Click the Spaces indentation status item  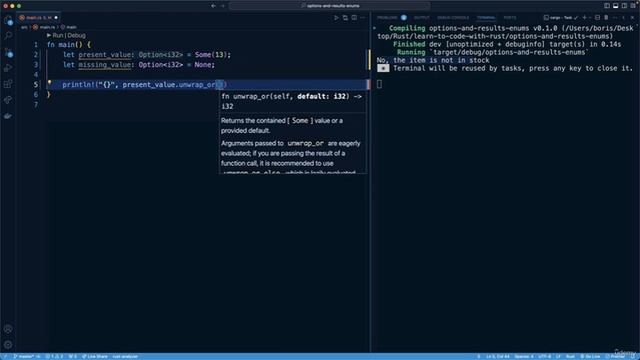coord(524,356)
